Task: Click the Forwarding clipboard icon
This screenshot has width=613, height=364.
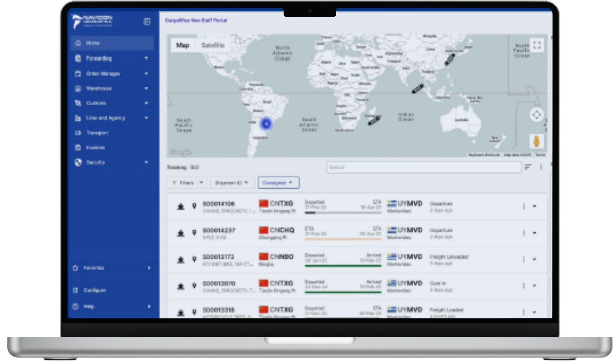Action: tap(78, 58)
